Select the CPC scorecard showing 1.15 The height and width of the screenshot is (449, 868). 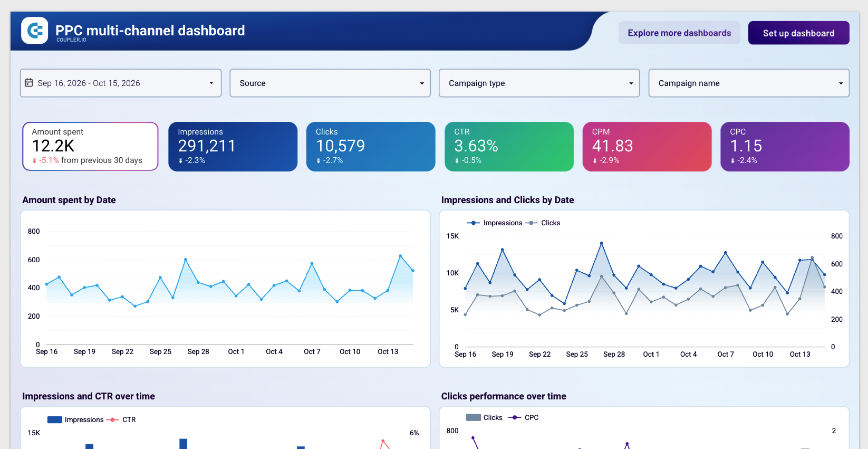pos(785,147)
